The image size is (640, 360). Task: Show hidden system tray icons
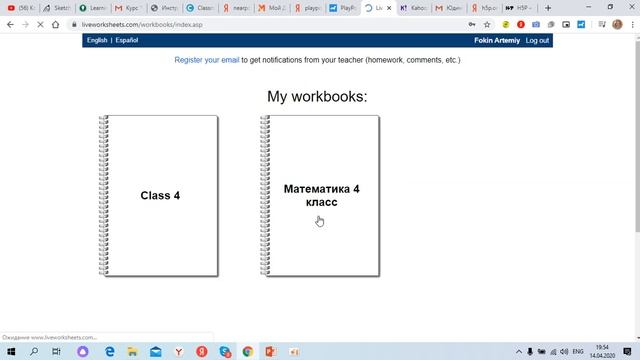click(x=519, y=351)
